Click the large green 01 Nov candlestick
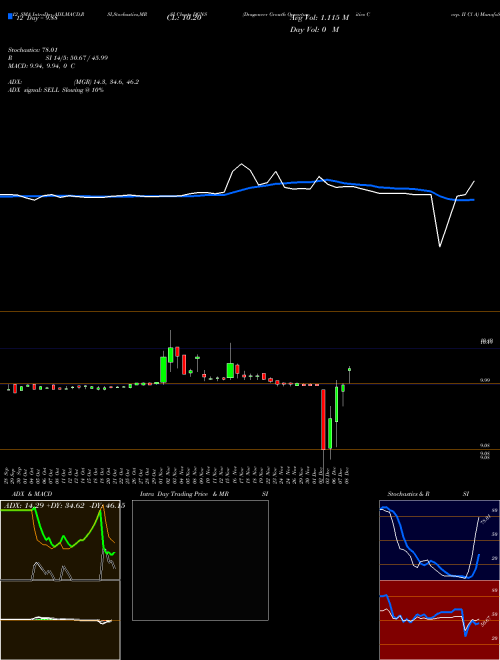 (x=163, y=370)
